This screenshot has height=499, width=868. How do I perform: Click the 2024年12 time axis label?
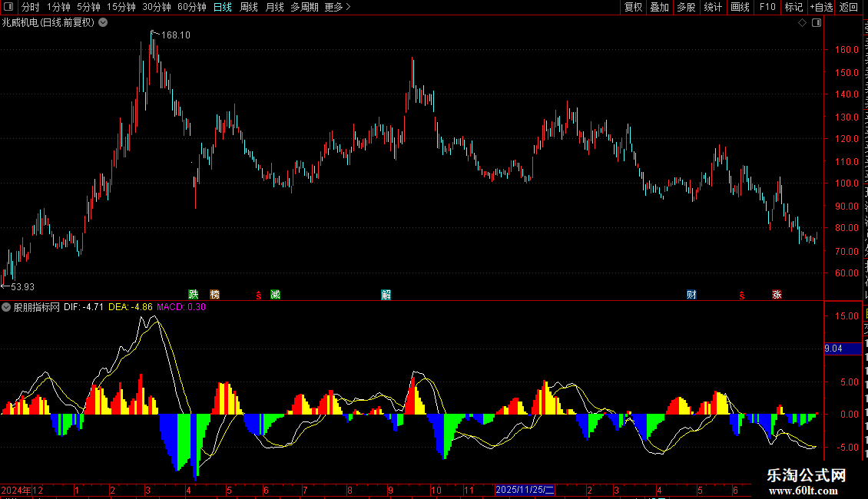(22, 490)
